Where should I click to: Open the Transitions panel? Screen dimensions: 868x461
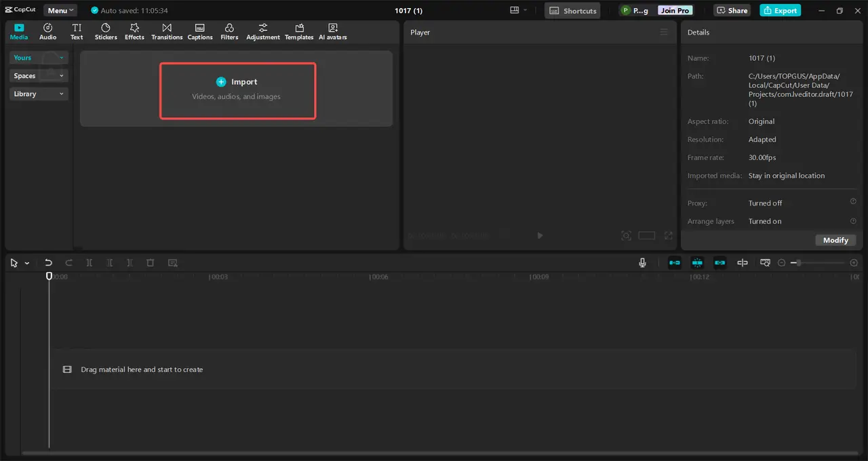pos(167,31)
